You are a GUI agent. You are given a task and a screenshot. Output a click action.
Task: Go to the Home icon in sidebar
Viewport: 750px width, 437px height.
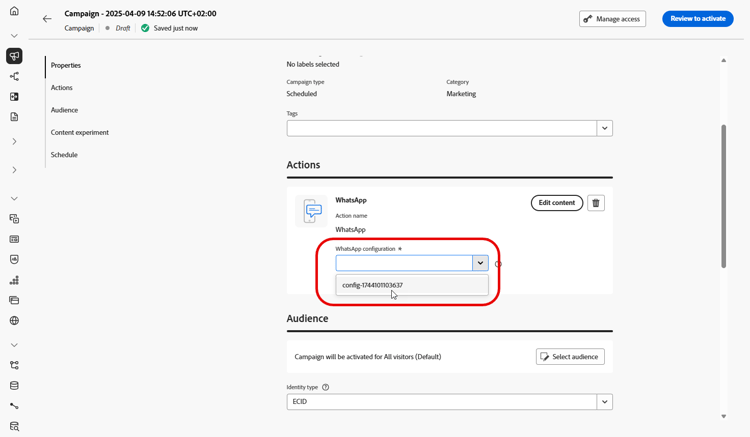pos(14,11)
